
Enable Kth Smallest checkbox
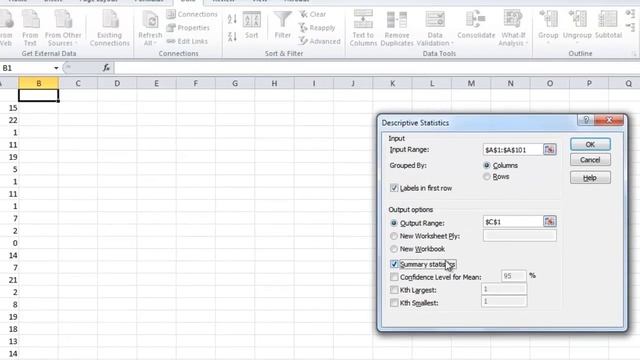(394, 303)
